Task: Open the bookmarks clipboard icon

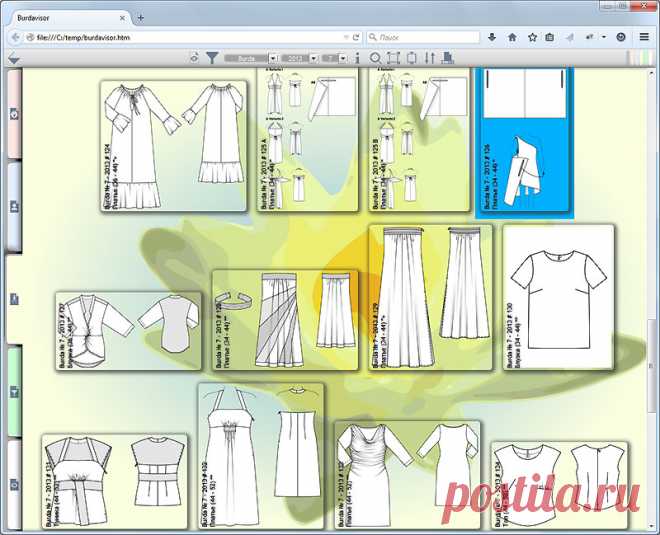Action: click(x=550, y=37)
